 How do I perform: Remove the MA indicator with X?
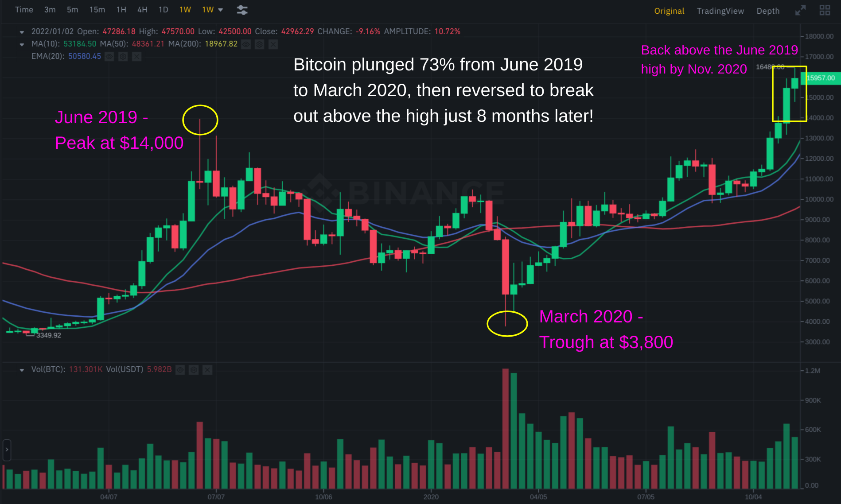tap(273, 44)
